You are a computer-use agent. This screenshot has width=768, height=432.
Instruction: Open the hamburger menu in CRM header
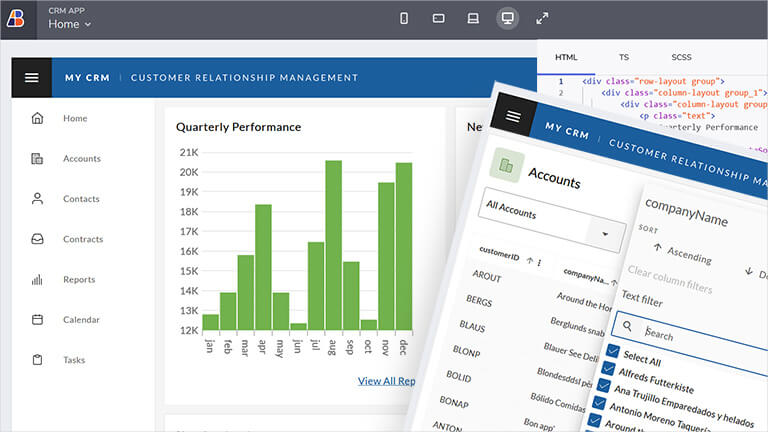(31, 77)
